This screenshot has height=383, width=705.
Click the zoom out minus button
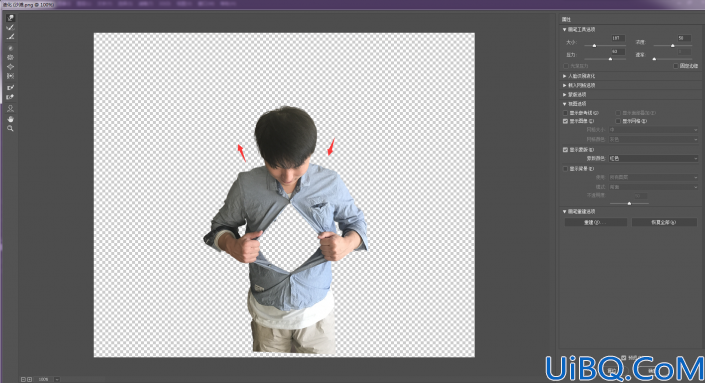pyautogui.click(x=23, y=379)
